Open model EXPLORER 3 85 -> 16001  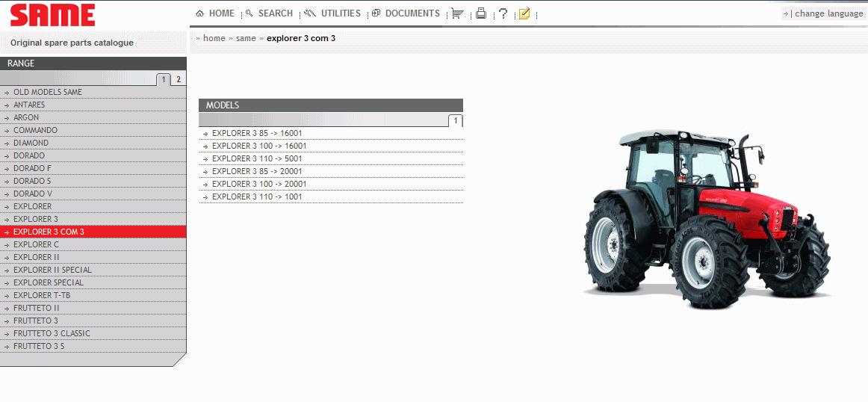(331, 134)
